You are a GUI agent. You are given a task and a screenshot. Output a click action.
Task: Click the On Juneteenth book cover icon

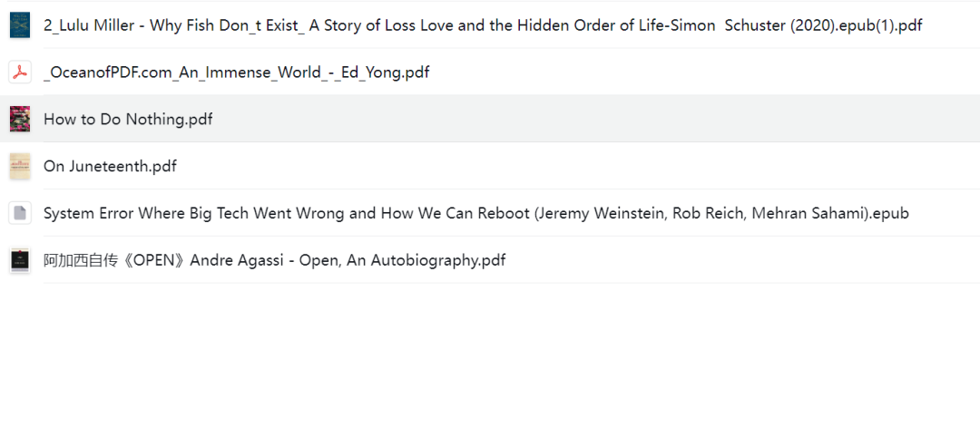tap(20, 166)
